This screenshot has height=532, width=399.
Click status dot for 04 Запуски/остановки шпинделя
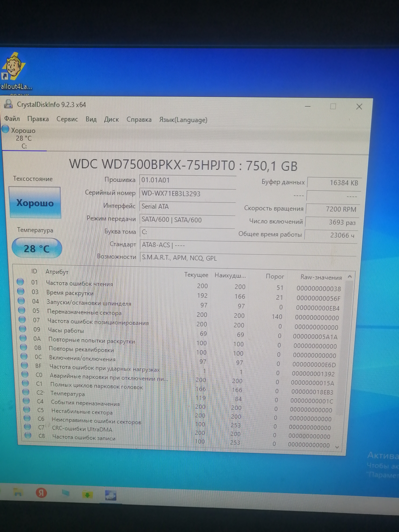pyautogui.click(x=21, y=301)
